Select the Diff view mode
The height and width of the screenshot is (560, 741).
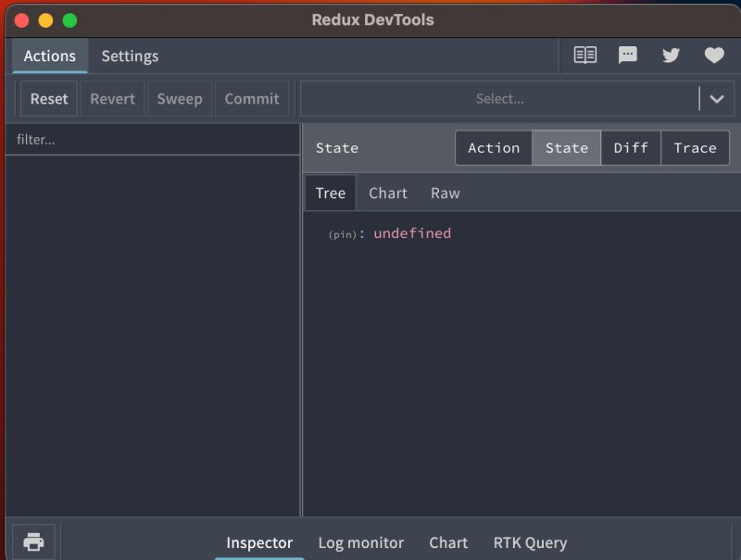click(631, 147)
